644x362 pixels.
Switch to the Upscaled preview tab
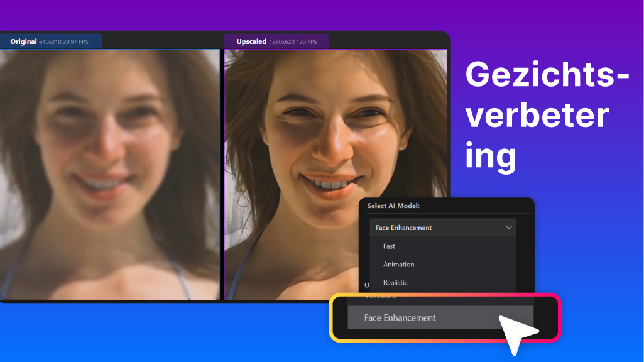point(251,41)
